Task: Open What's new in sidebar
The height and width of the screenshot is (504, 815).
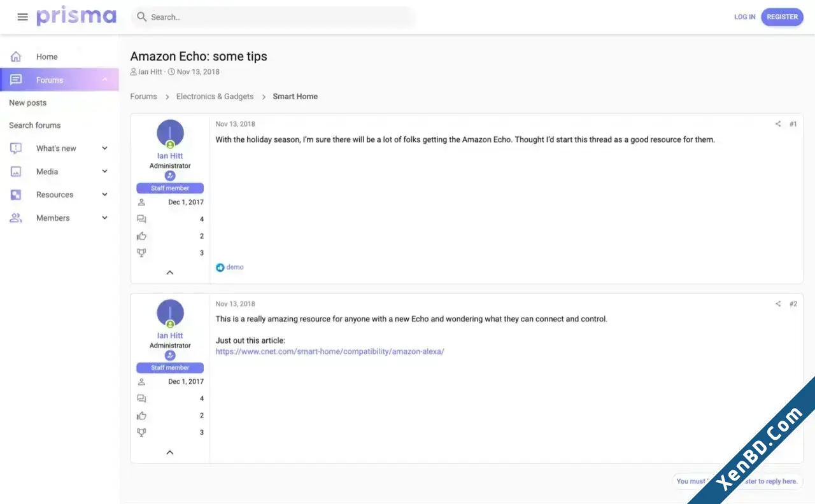Action: pyautogui.click(x=56, y=148)
